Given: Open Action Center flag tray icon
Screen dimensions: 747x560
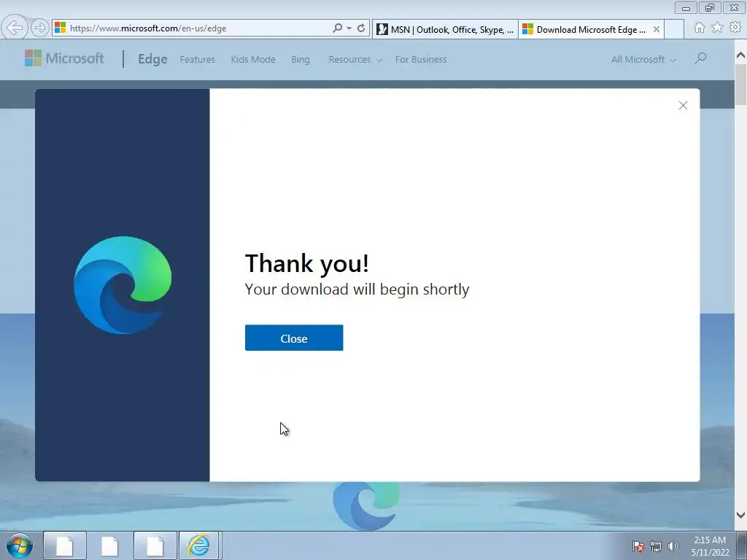Looking at the screenshot, I should (x=638, y=546).
